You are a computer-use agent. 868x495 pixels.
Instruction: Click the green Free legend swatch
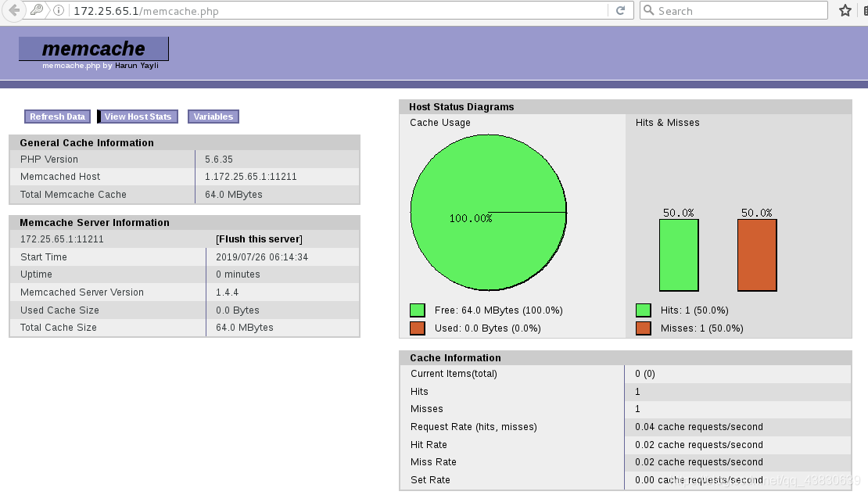coord(418,310)
